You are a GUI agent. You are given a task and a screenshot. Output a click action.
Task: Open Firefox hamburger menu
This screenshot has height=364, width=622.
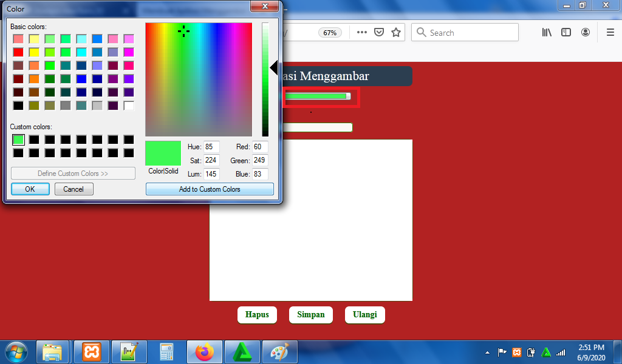pos(610,33)
